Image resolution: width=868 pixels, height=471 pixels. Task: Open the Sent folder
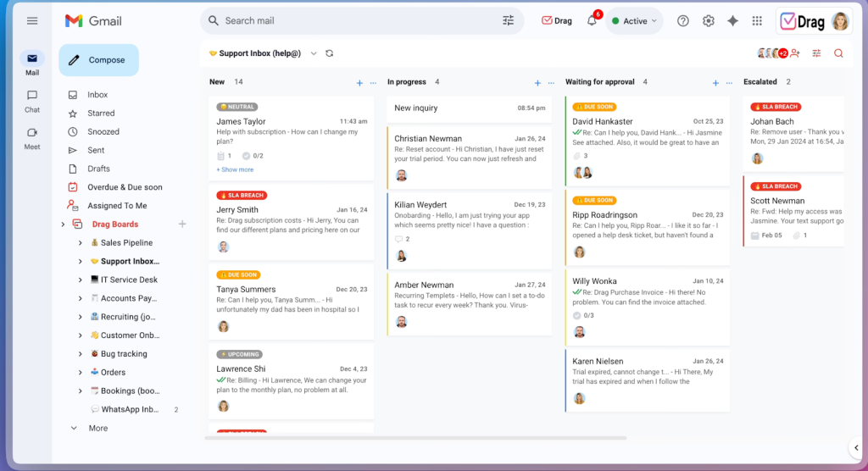(96, 150)
